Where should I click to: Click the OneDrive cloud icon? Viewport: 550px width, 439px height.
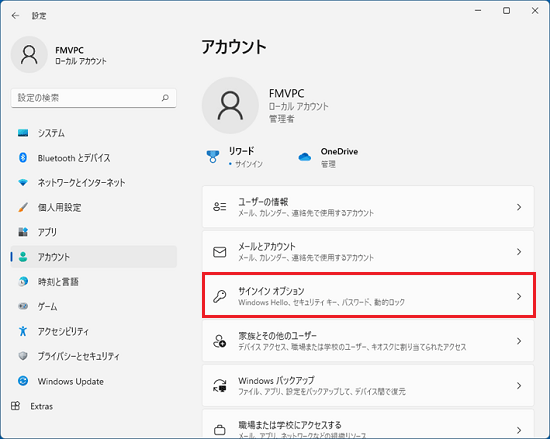(x=304, y=157)
